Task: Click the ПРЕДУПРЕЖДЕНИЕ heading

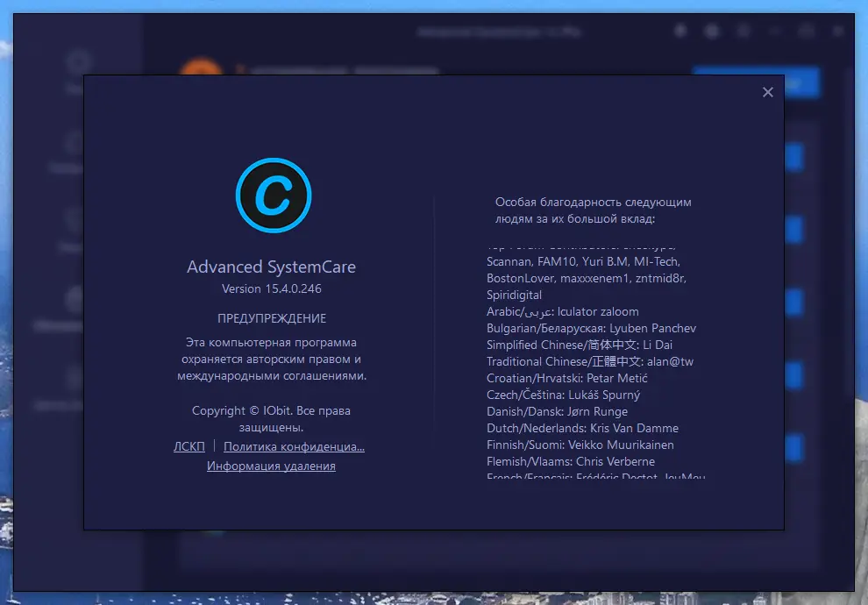Action: coord(271,318)
